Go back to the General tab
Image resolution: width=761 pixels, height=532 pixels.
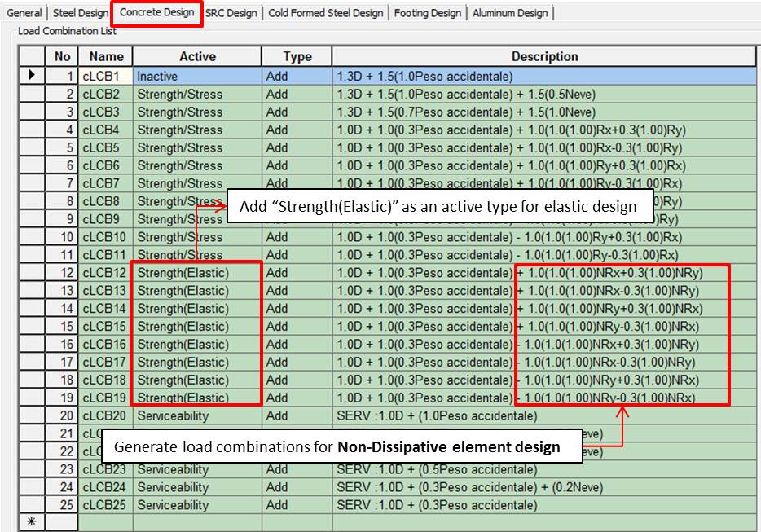(24, 12)
